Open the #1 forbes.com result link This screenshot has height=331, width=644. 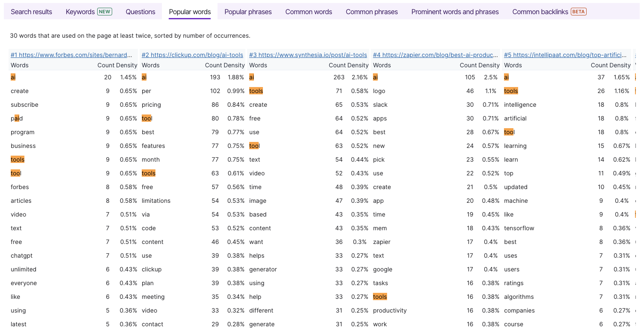72,55
